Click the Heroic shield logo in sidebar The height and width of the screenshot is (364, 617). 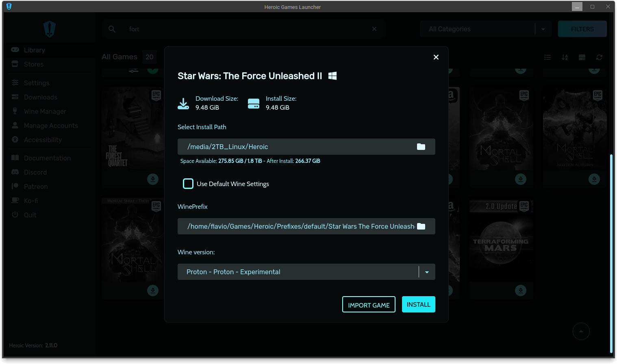(50, 29)
